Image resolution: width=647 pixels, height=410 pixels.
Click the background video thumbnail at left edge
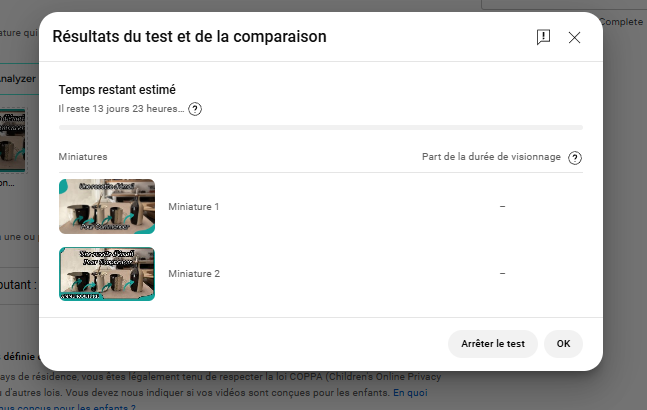coord(13,140)
